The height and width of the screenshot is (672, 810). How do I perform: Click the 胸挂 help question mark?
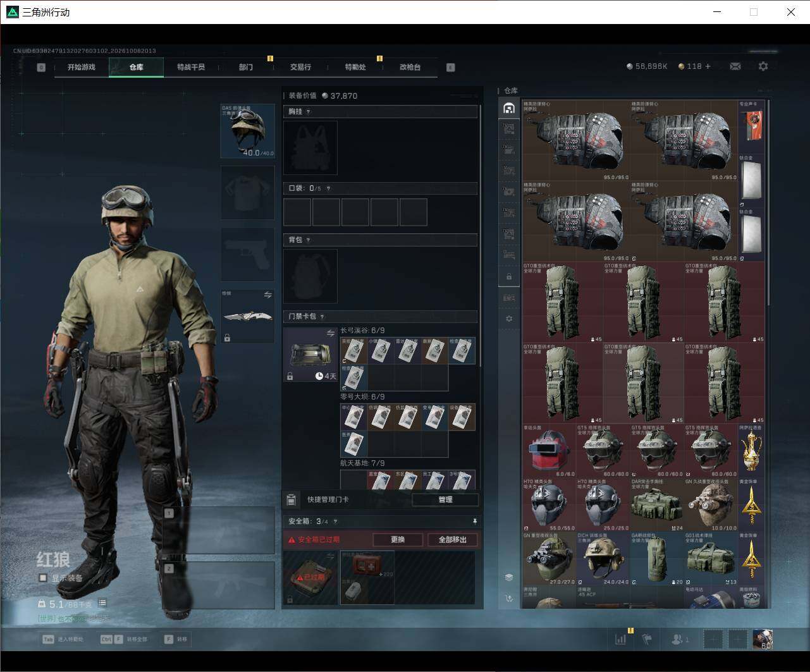[309, 112]
